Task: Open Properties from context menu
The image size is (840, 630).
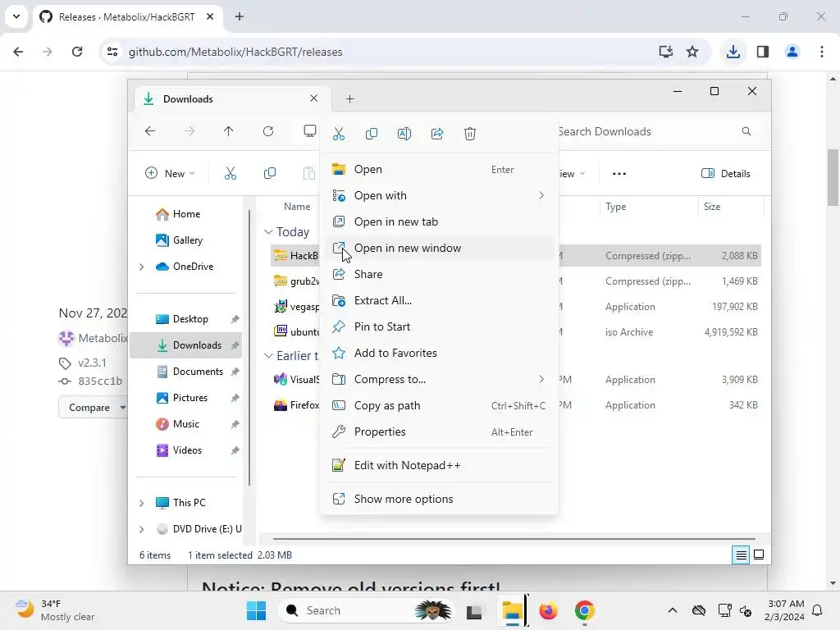Action: point(439,431)
